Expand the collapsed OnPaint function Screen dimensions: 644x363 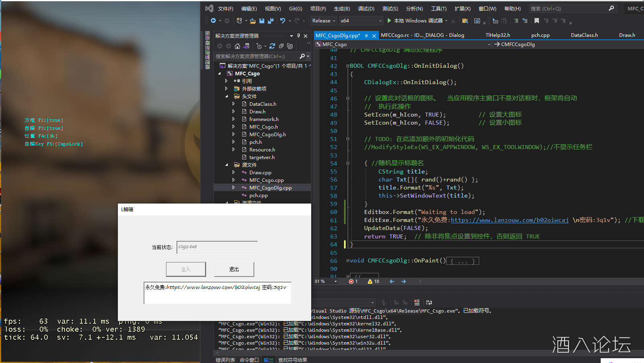[x=348, y=260]
